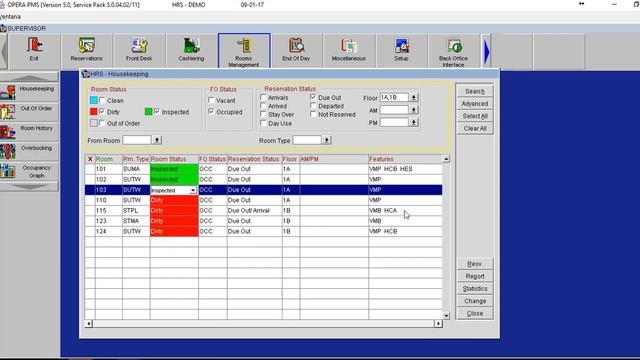Open the Miscellaneous module icon
The width and height of the screenshot is (640, 360).
349,50
